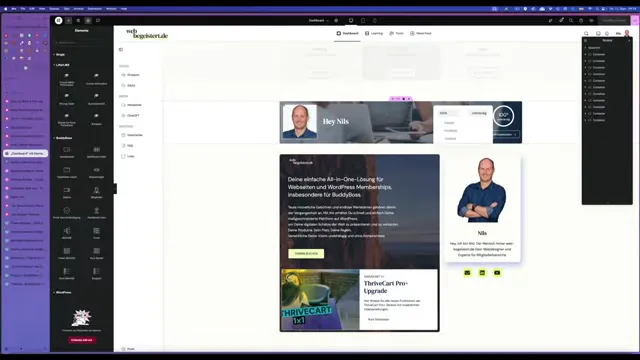Select the Gruppen widget in BuddyBoss category

[x=96, y=273]
